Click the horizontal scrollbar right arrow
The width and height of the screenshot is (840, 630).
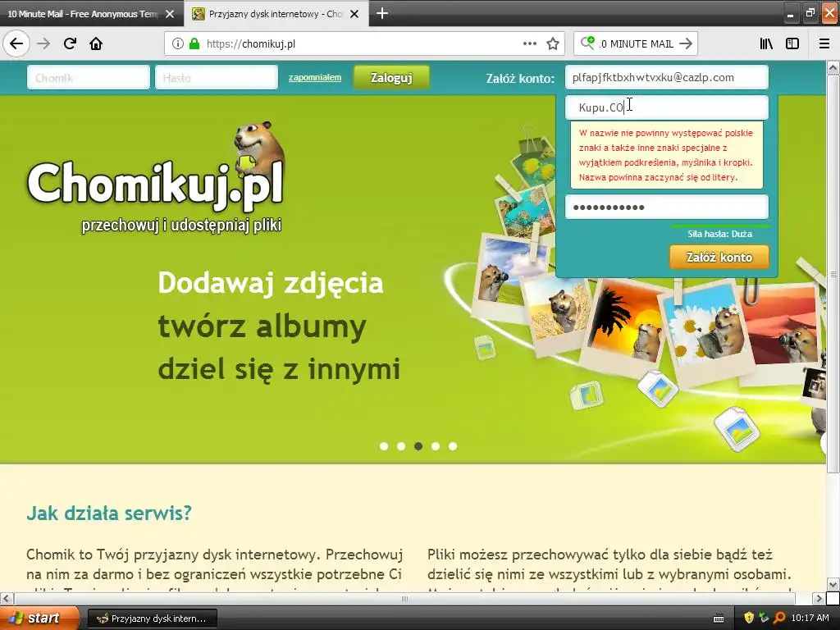click(819, 598)
